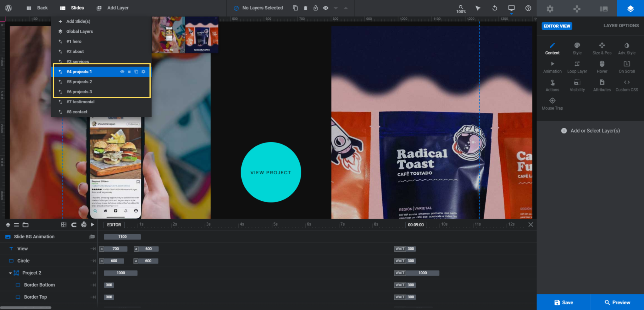Viewport: 644px width, 310px height.
Task: Toggle the Border Top layer row arrow icon
Action: 93,297
